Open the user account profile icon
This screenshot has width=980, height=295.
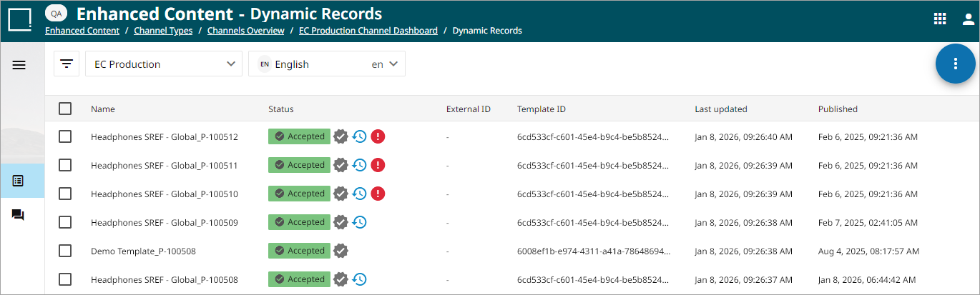click(969, 19)
